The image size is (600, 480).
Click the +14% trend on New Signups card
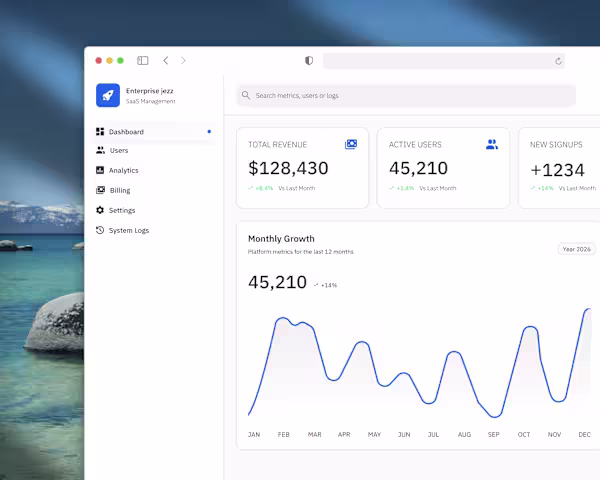(542, 188)
